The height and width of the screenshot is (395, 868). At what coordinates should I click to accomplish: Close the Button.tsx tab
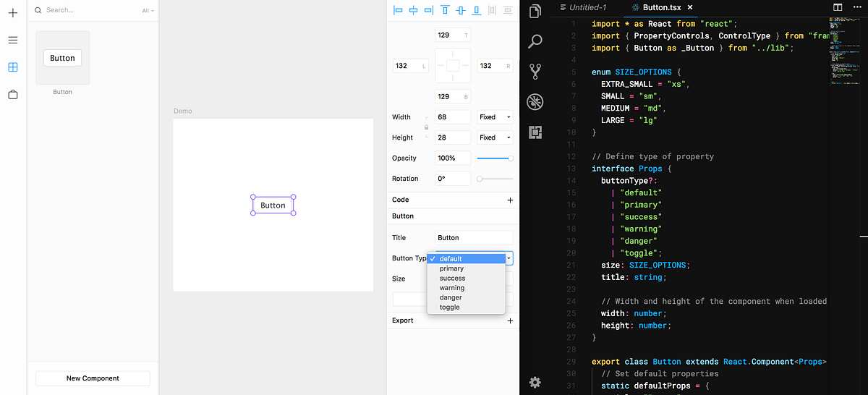coord(690,7)
